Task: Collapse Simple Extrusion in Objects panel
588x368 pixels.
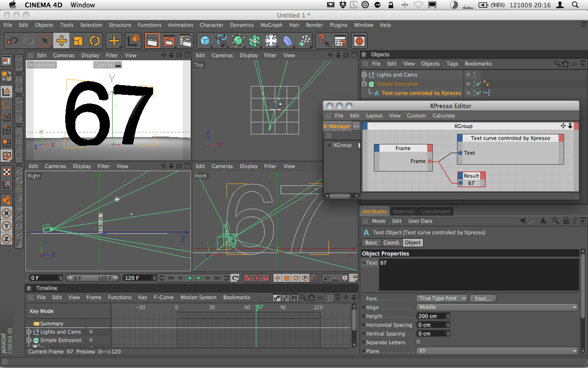Action: tap(364, 84)
